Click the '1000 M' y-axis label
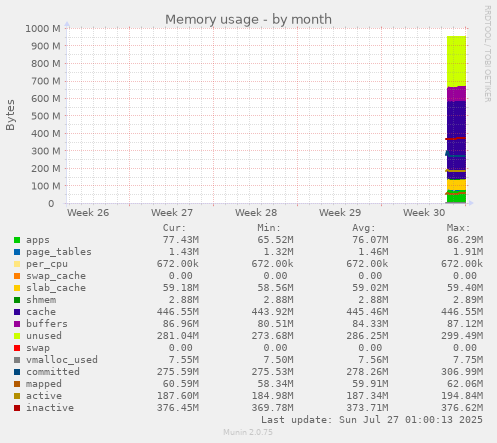This screenshot has width=497, height=443. [x=43, y=29]
